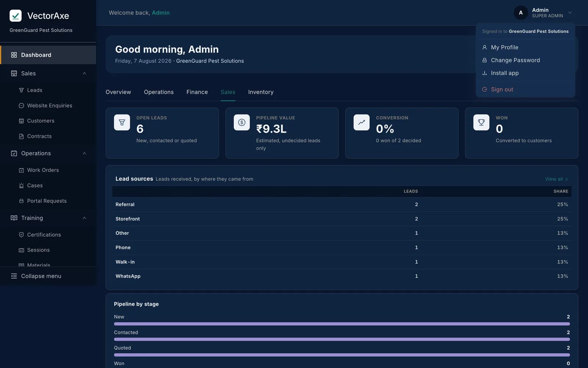Click the Leads funnel icon in sidebar
This screenshot has width=588, height=368.
point(21,90)
